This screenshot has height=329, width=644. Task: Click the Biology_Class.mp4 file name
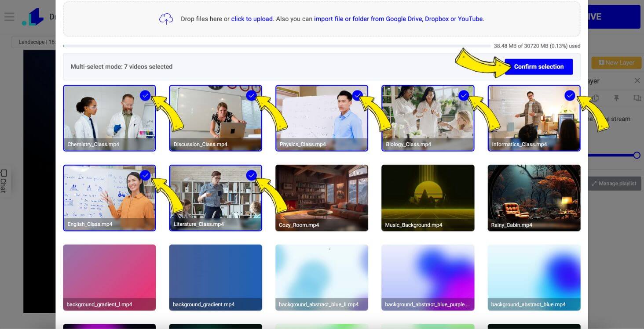408,145
